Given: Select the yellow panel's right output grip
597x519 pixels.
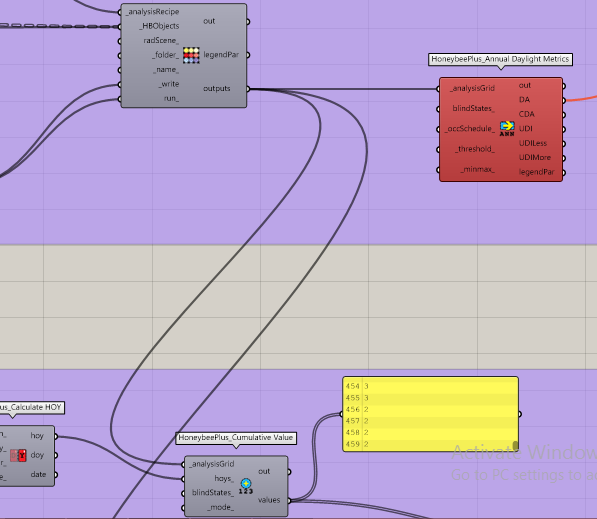Looking at the screenshot, I should click(520, 414).
